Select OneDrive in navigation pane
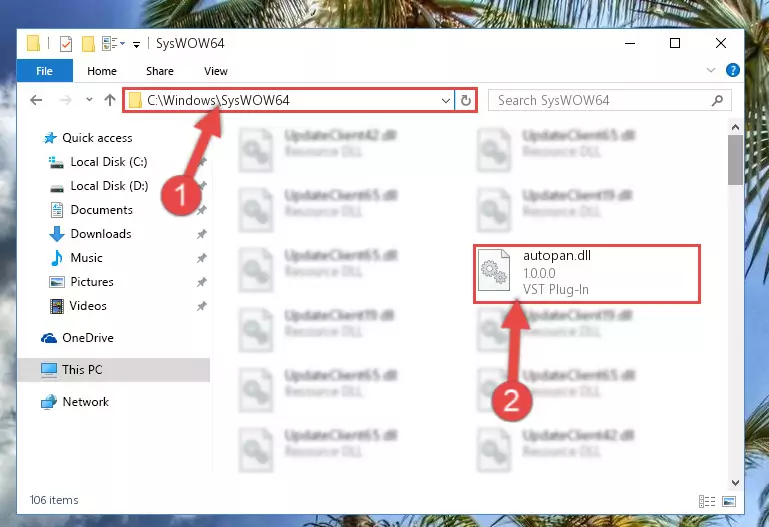Image resolution: width=769 pixels, height=527 pixels. tap(88, 338)
